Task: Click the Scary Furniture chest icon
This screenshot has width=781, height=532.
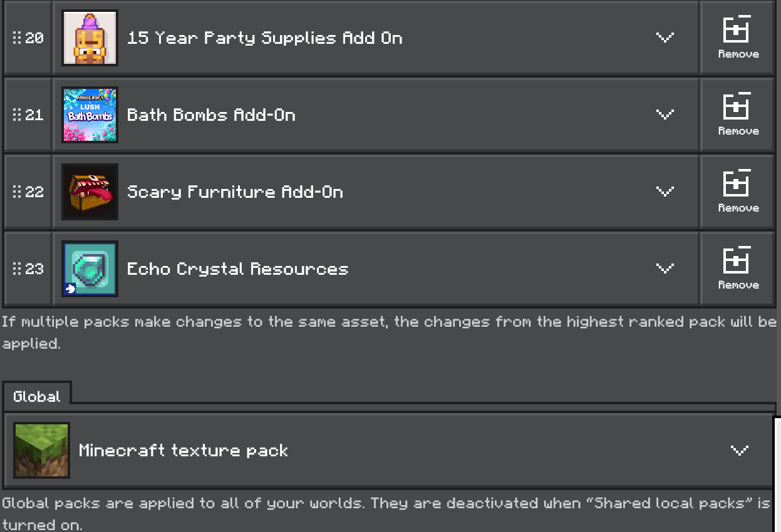Action: click(x=90, y=192)
